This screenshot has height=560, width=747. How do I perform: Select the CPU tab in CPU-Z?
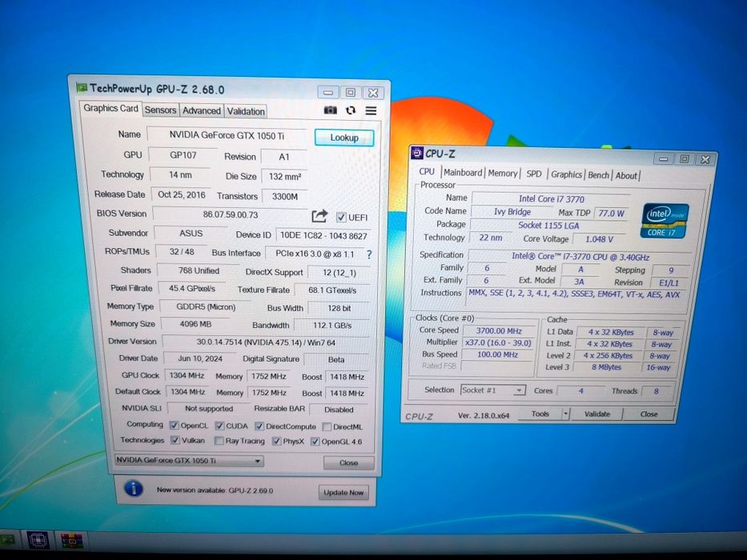pos(427,171)
